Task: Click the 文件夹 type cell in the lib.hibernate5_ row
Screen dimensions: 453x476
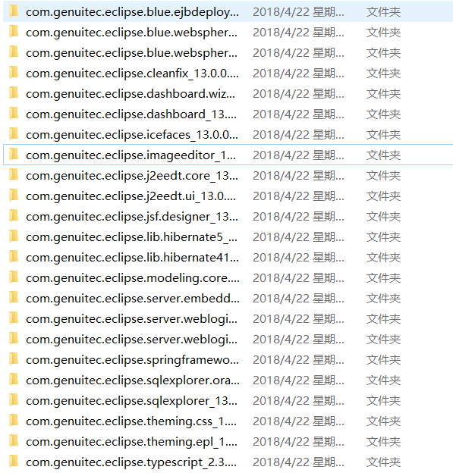Action: (383, 237)
